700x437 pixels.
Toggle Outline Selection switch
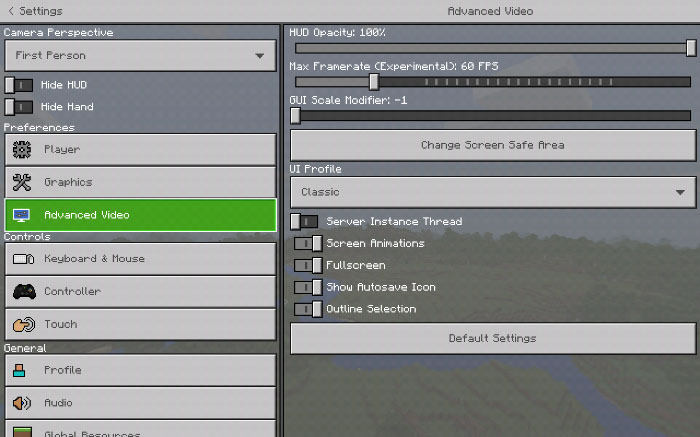(308, 309)
